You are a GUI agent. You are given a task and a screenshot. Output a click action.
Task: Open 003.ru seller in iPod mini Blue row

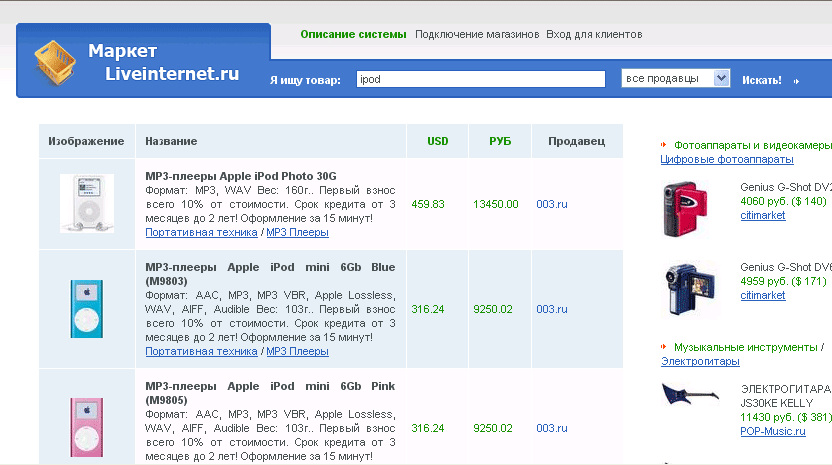coord(552,309)
